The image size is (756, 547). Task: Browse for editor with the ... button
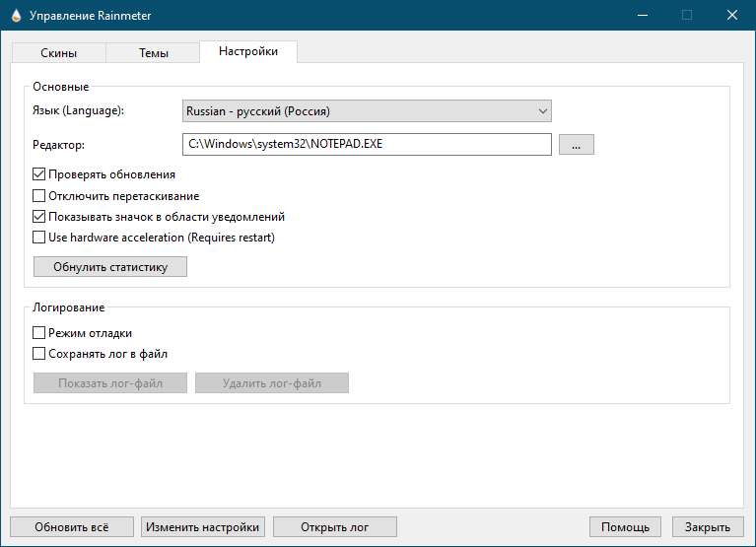(577, 145)
